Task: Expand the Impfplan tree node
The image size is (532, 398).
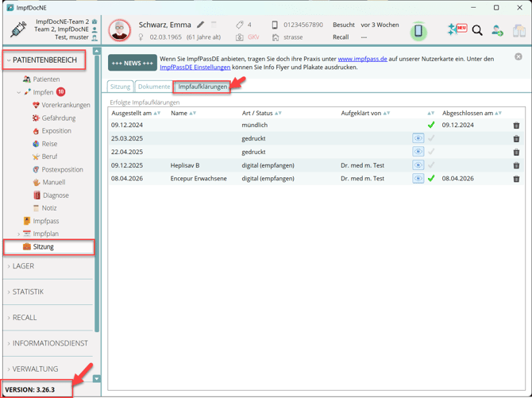Action: click(x=19, y=234)
